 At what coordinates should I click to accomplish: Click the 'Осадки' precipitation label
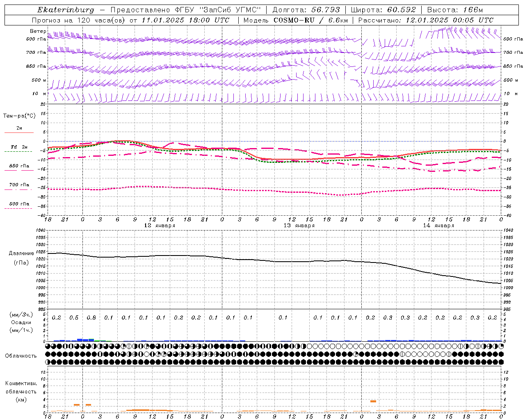click(21, 322)
